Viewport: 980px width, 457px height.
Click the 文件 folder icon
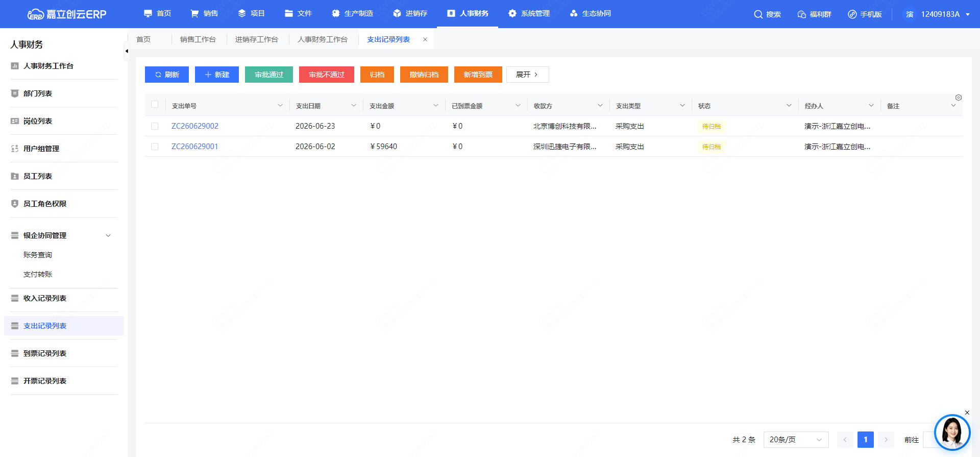click(x=289, y=13)
